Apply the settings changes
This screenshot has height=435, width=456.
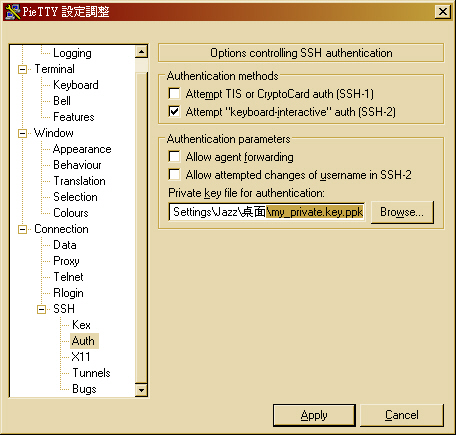pyautogui.click(x=314, y=415)
